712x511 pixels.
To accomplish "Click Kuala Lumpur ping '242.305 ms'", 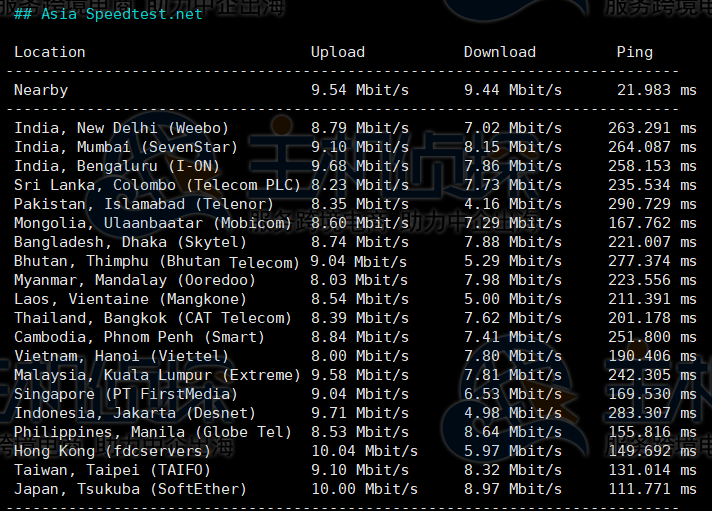I will (653, 377).
